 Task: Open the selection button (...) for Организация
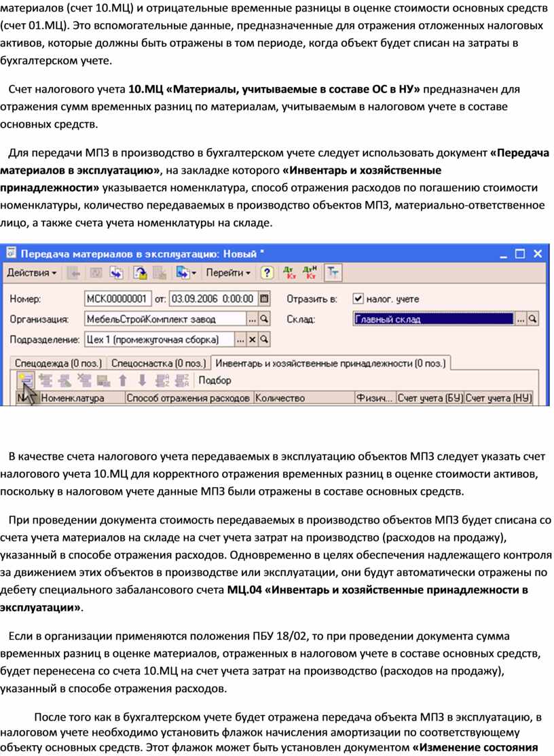click(x=253, y=319)
